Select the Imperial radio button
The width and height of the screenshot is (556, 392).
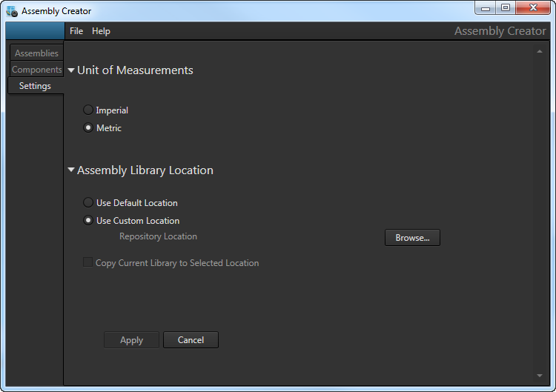(89, 110)
